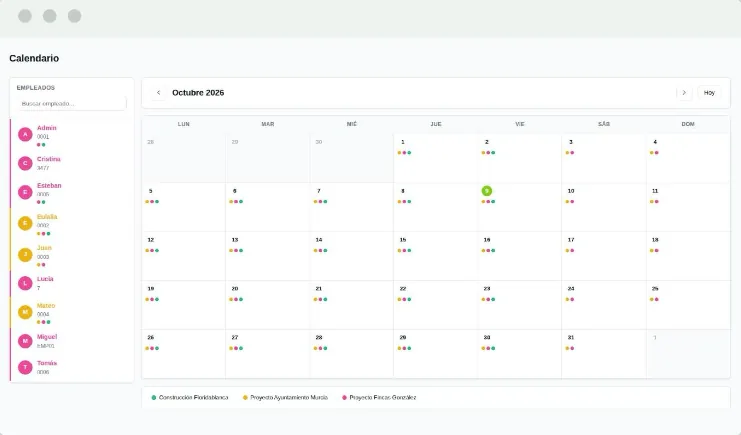Select Juan avatar in employee list

[25, 254]
